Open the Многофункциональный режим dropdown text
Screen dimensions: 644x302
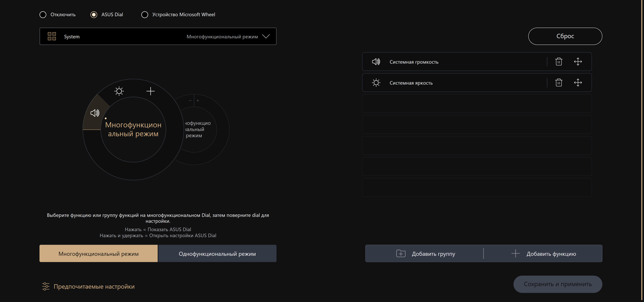tap(222, 37)
